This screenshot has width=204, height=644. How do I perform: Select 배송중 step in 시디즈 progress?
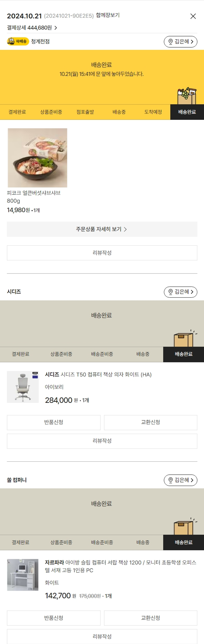143,354
